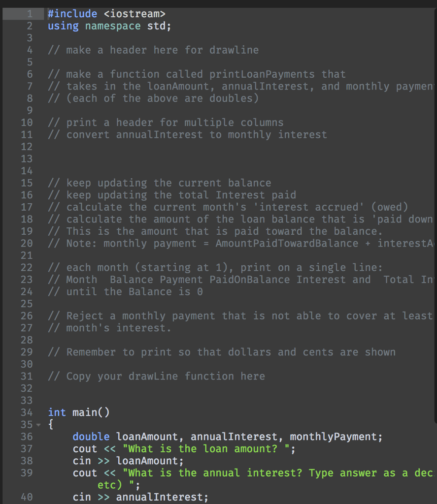Viewport: 437px width, 504px height.
Task: Place cursor on empty line 13
Action: pyautogui.click(x=148, y=159)
